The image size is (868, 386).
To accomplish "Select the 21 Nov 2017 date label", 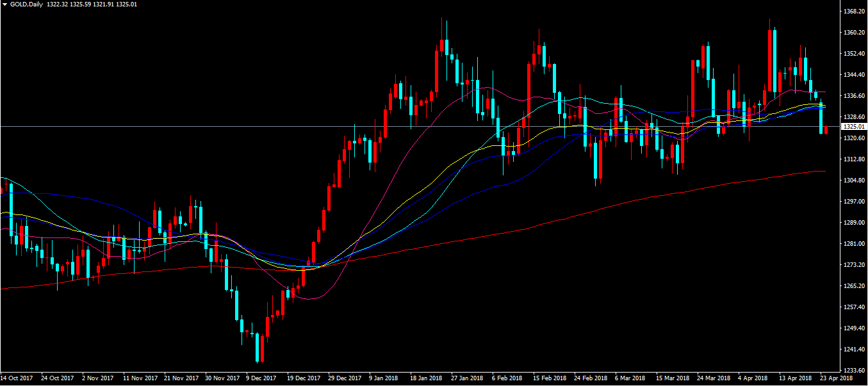I will click(x=182, y=378).
